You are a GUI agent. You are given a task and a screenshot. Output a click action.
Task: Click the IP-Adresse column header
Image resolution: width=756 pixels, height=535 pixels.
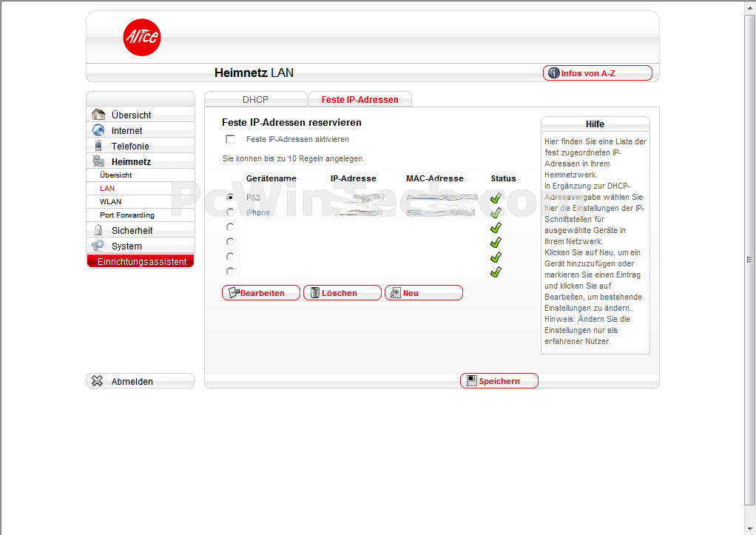pos(353,178)
